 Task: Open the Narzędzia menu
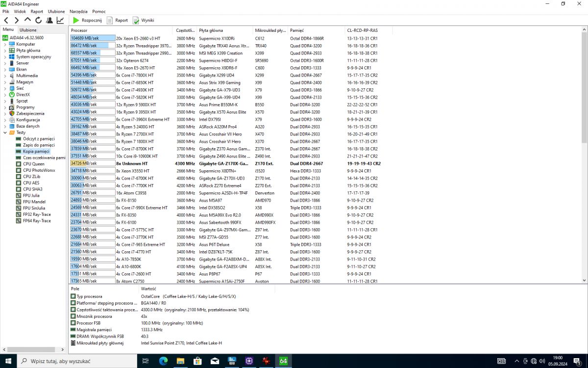pyautogui.click(x=78, y=11)
